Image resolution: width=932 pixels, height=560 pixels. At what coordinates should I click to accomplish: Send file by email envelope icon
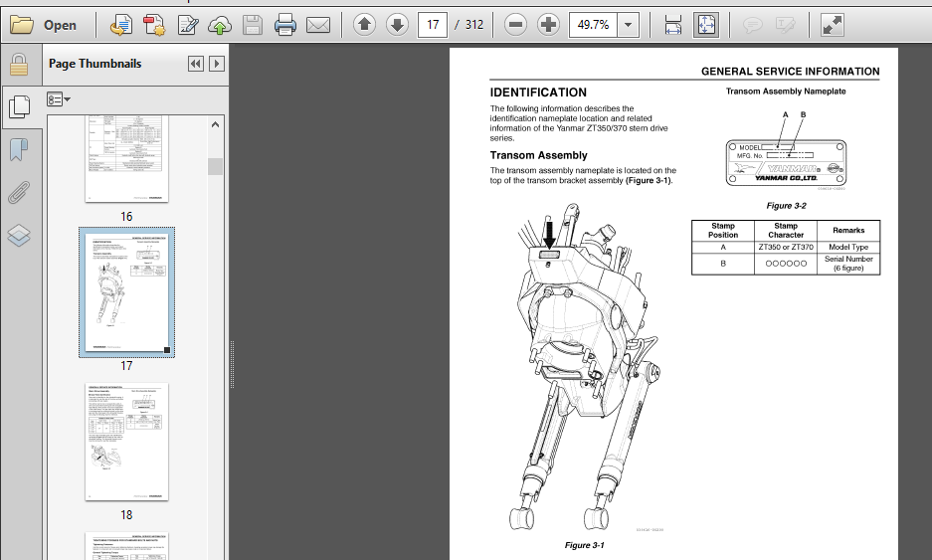318,25
